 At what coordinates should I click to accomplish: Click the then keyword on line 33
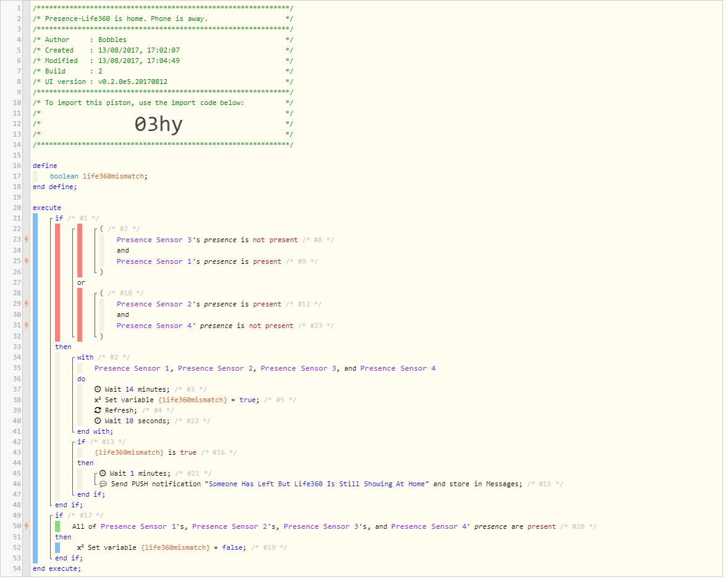point(63,347)
